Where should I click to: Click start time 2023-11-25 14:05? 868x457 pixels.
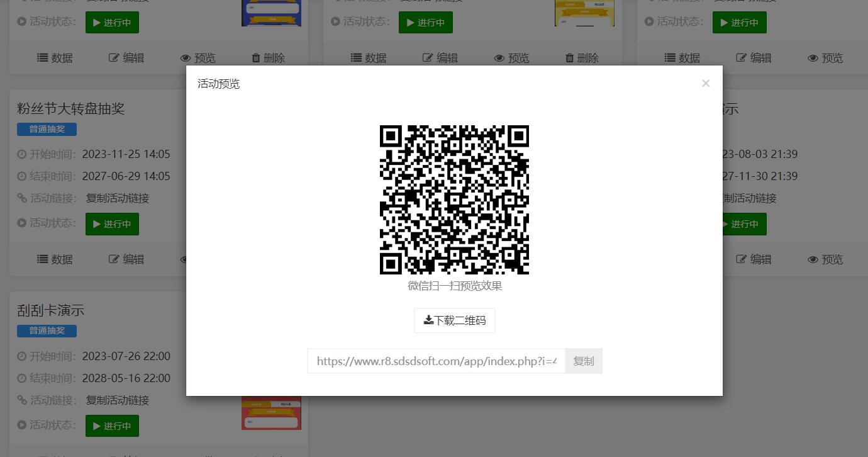tap(126, 154)
